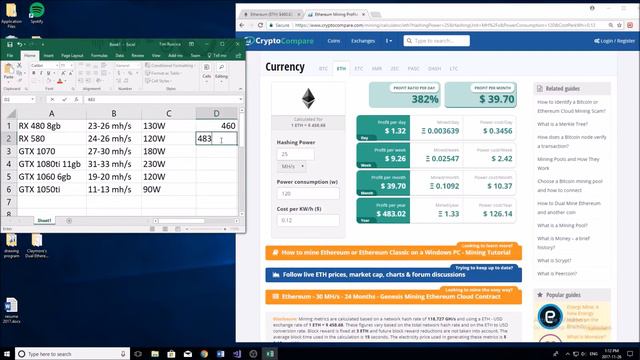Cut the selection using the scissors icon

click(x=19, y=65)
